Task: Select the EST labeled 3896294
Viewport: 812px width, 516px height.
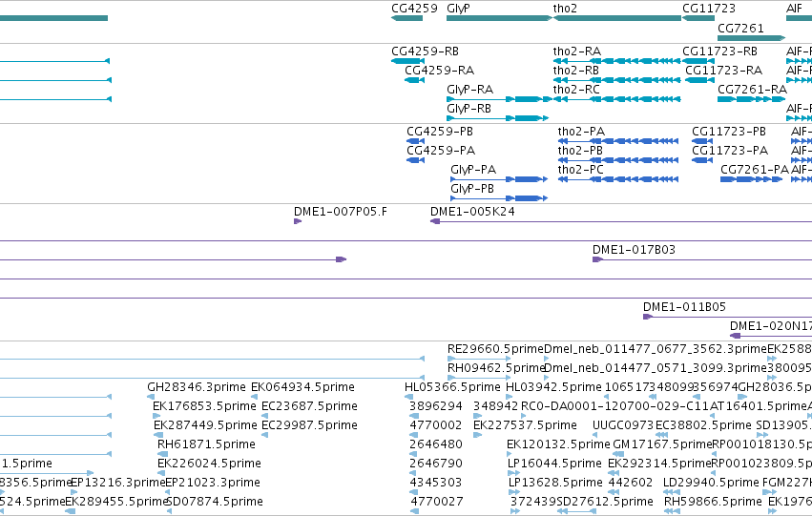Action: (x=435, y=406)
